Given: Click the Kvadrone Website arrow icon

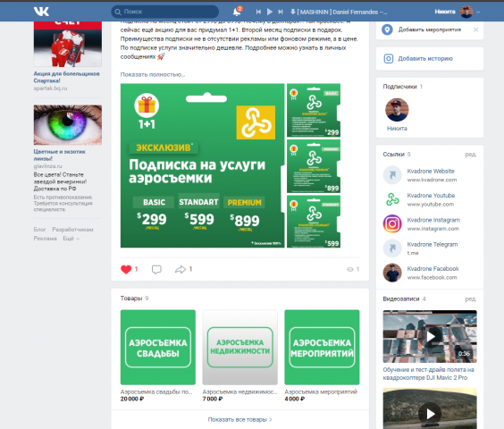Looking at the screenshot, I should (392, 175).
